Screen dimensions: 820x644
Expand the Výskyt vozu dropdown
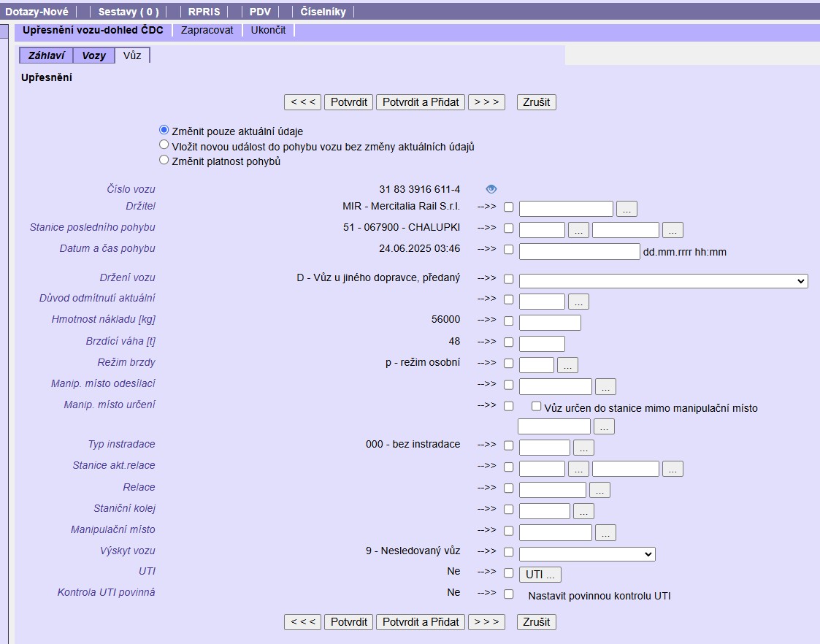(587, 554)
